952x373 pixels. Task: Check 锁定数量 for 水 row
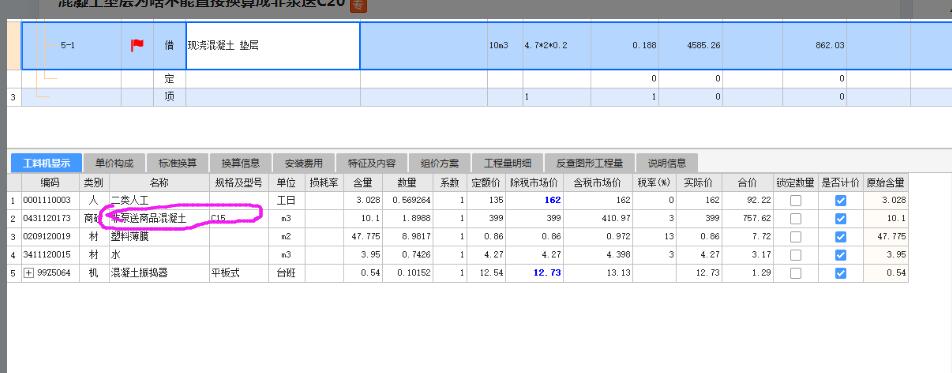click(795, 255)
